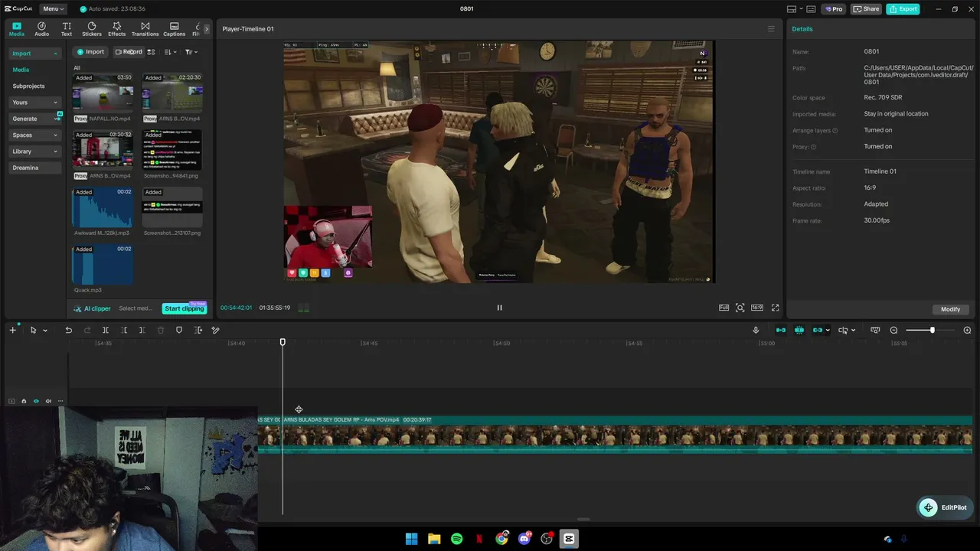Viewport: 980px width, 551px height.
Task: Open the CapCut Menu dropdown
Action: pyautogui.click(x=53, y=8)
